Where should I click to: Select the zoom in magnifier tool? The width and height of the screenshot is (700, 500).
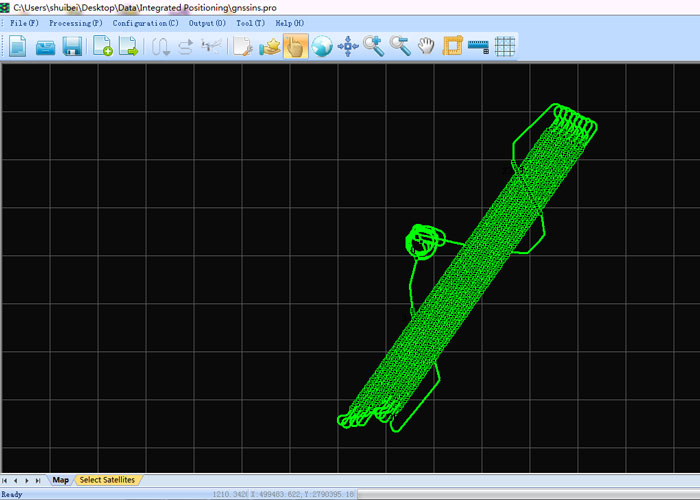tap(374, 46)
